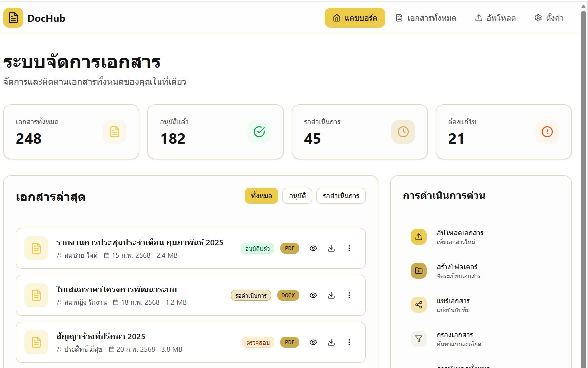Open more options for สัญญาจ้างที่ปรึกษา 2025
This screenshot has height=368, width=588.
tap(349, 342)
